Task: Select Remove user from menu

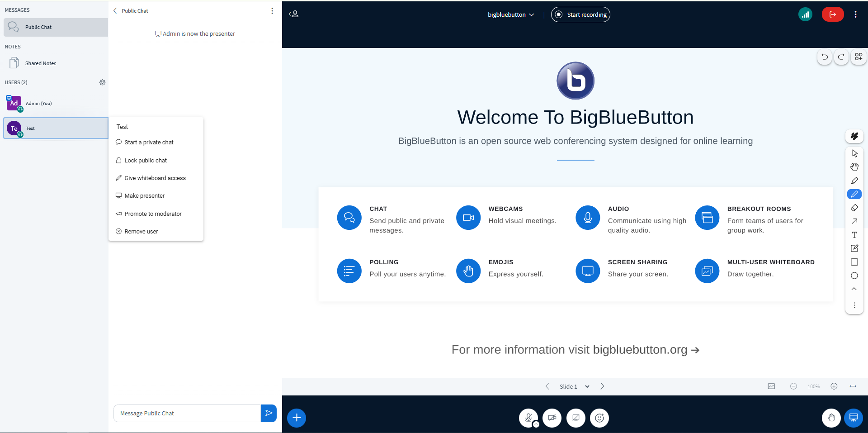Action: pos(156,231)
